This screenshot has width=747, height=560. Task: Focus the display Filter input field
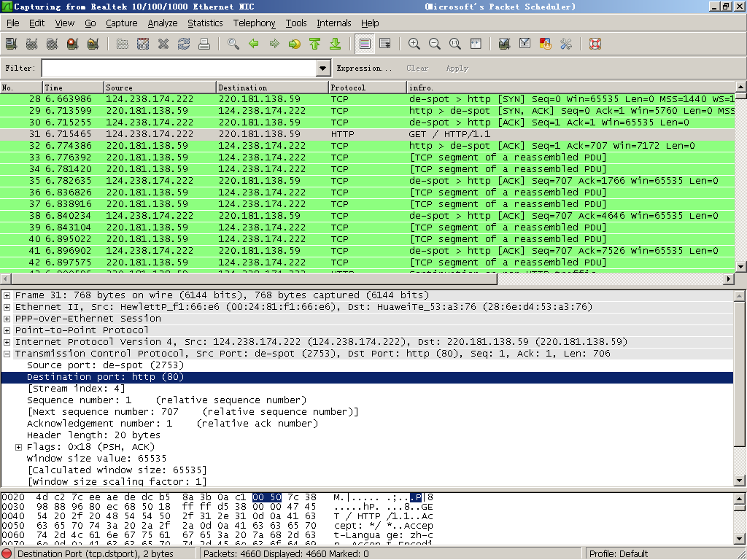point(179,68)
